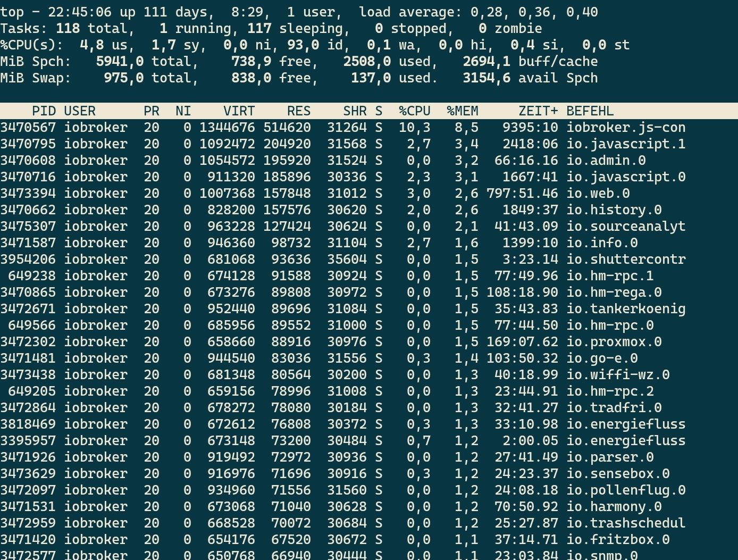Click the RES column header
This screenshot has height=560, width=738.
(x=299, y=111)
